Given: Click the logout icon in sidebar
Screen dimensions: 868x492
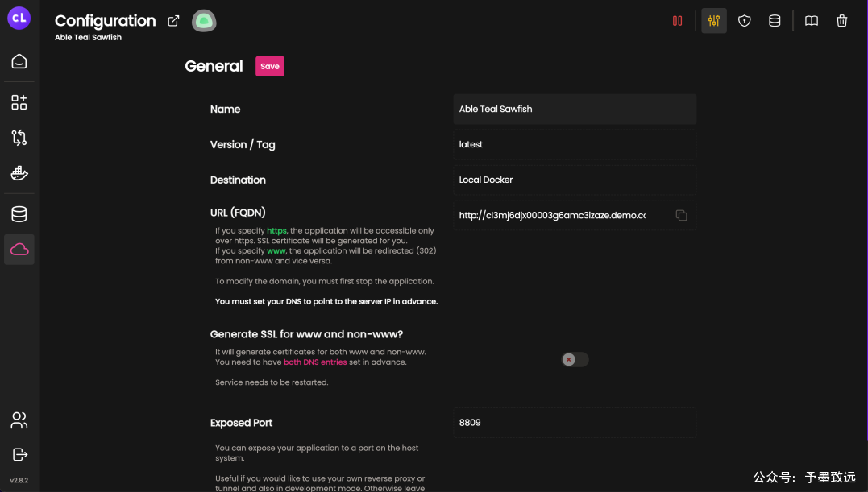Looking at the screenshot, I should pos(19,453).
